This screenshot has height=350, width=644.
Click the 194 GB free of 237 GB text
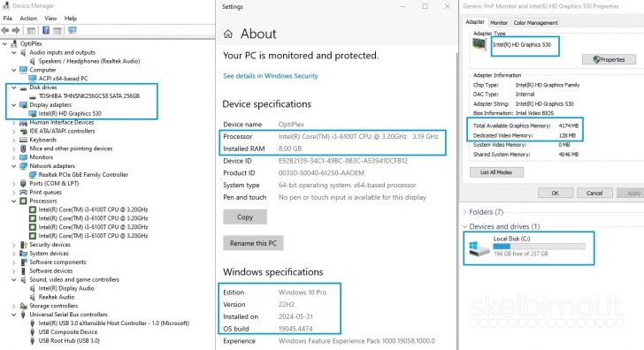[x=521, y=254]
